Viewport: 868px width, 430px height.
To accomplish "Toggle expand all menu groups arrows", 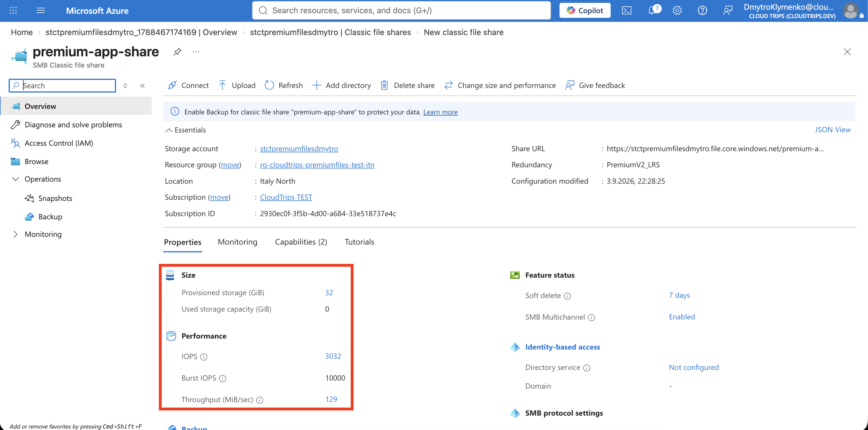I will 125,86.
